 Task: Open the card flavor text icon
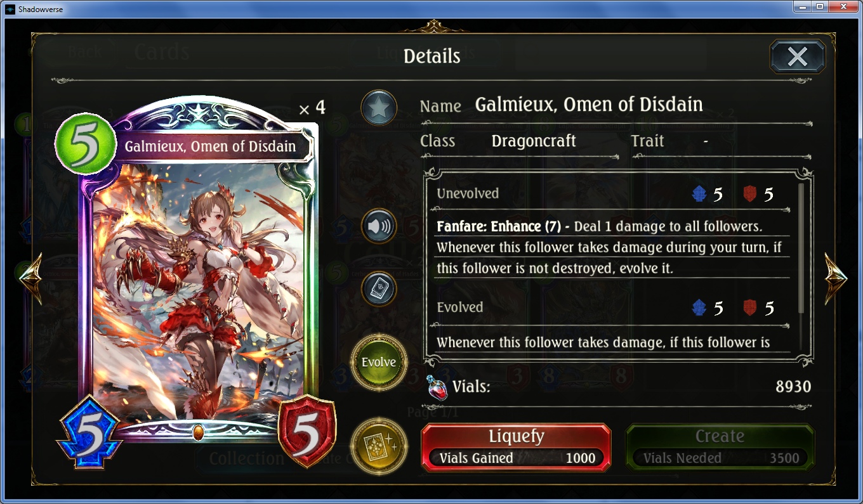click(379, 288)
